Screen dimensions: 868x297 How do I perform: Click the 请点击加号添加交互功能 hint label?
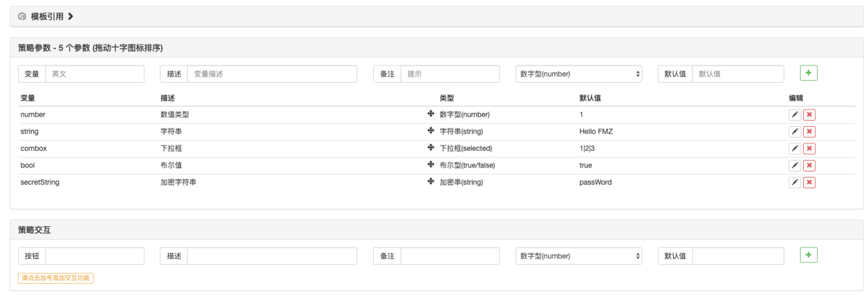tap(55, 278)
